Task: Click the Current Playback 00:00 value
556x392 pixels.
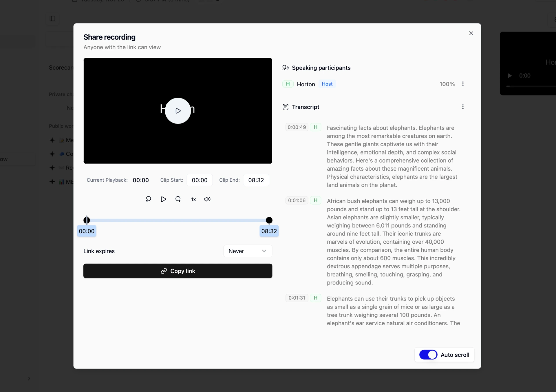Action: coord(141,180)
